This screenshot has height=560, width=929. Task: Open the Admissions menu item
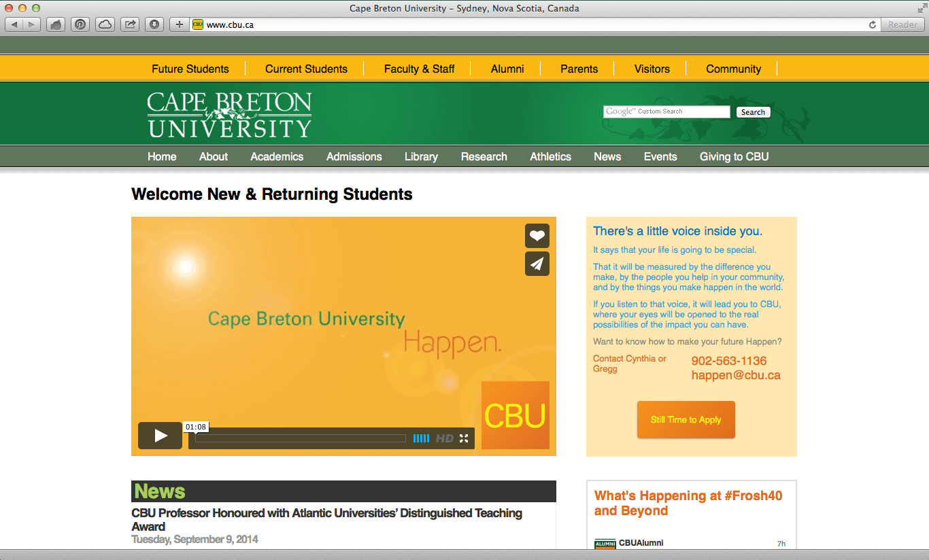(x=354, y=156)
